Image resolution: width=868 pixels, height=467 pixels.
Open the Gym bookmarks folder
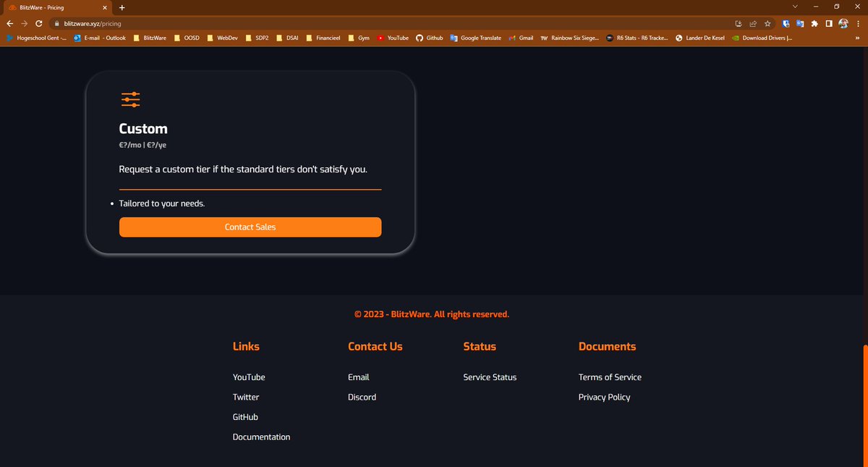[x=358, y=38]
